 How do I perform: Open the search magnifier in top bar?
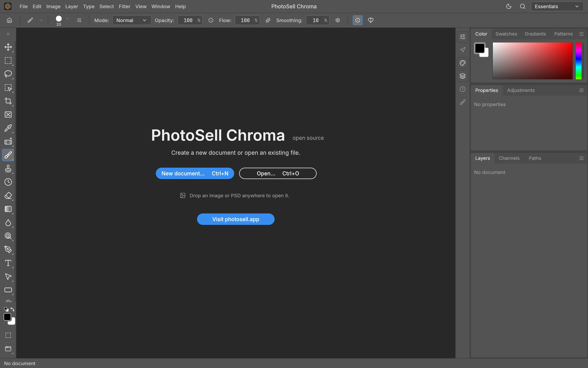[x=523, y=7]
